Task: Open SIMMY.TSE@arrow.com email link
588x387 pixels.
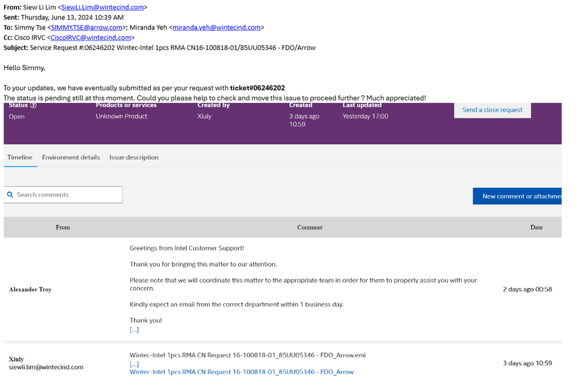Action: (87, 28)
